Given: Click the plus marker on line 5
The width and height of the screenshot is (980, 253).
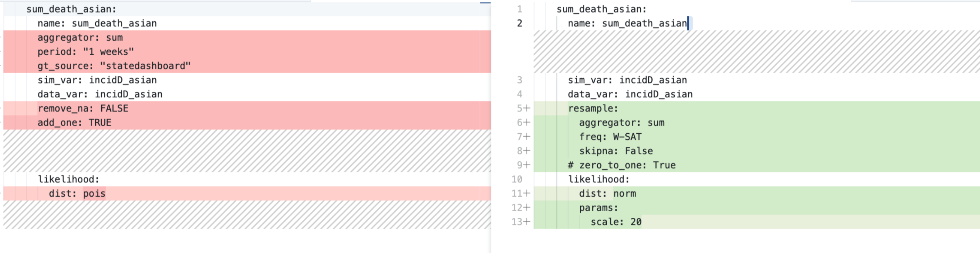Looking at the screenshot, I should pos(527,109).
